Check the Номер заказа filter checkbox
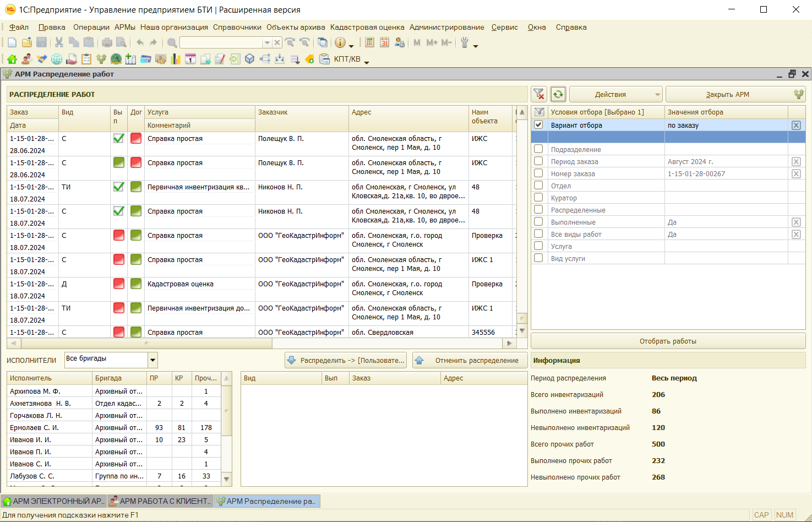The width and height of the screenshot is (812, 522). pos(538,173)
